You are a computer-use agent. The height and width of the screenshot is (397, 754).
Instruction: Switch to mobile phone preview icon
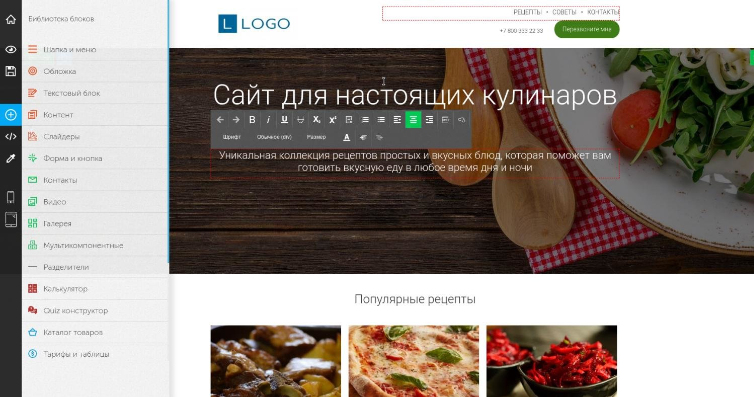point(11,197)
